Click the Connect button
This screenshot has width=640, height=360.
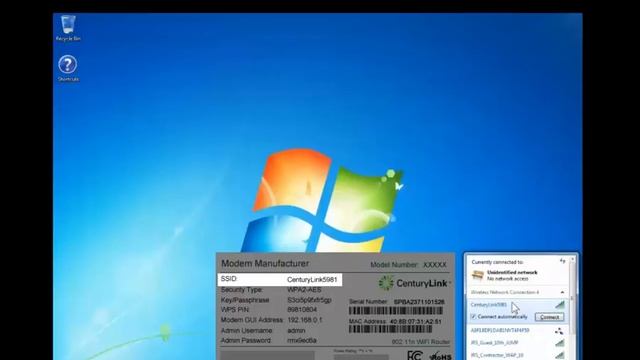549,317
